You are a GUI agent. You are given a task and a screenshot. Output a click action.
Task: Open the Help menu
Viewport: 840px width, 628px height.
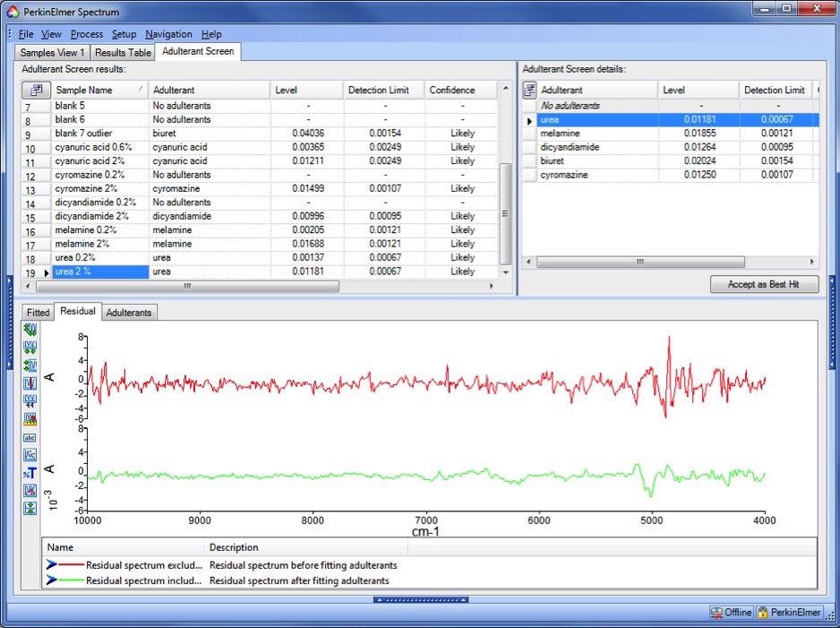point(211,34)
